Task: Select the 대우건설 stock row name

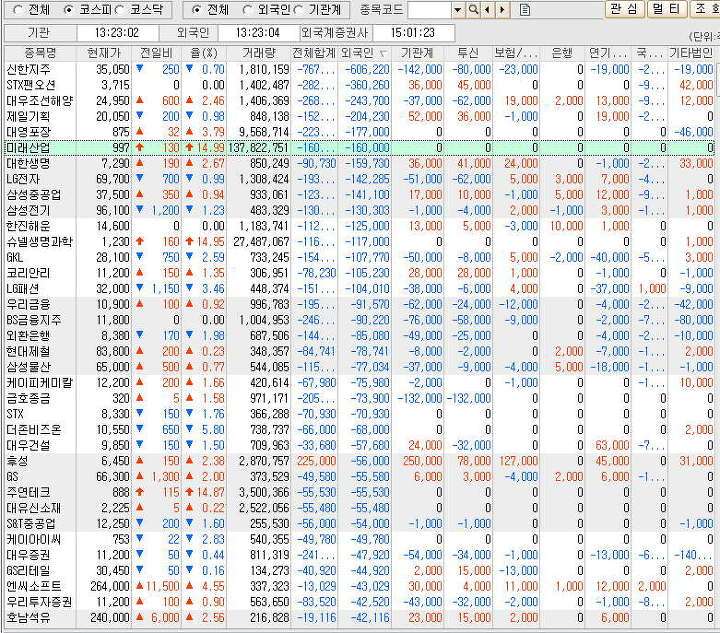Action: pos(28,445)
